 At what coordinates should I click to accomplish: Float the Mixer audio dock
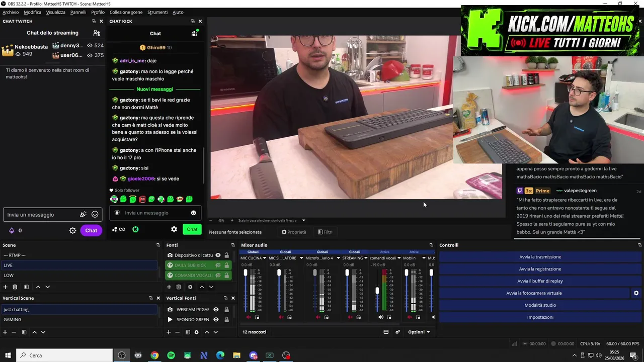431,245
